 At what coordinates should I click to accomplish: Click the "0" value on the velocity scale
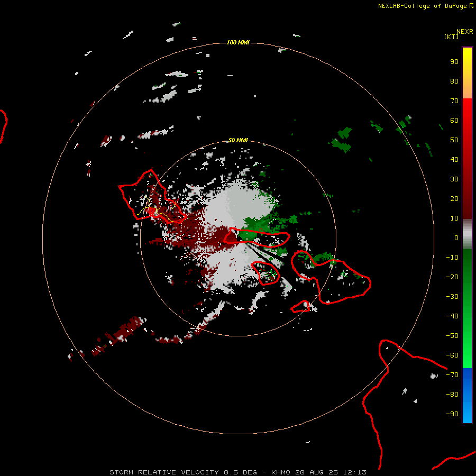(x=456, y=238)
